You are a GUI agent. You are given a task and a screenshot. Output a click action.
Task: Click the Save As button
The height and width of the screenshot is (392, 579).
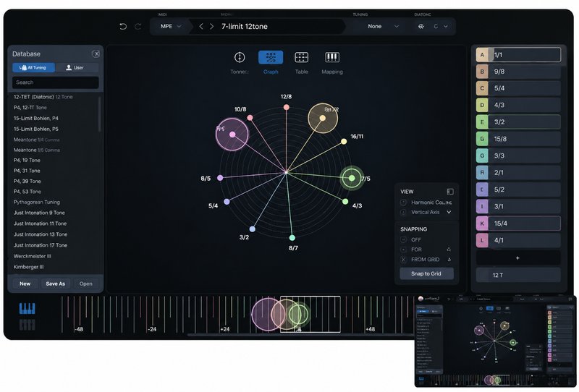[56, 284]
